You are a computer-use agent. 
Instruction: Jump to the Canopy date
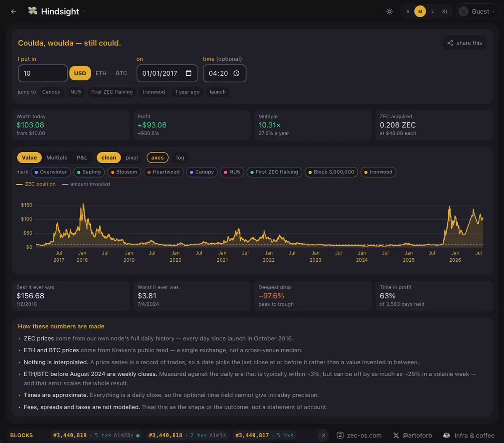(51, 92)
